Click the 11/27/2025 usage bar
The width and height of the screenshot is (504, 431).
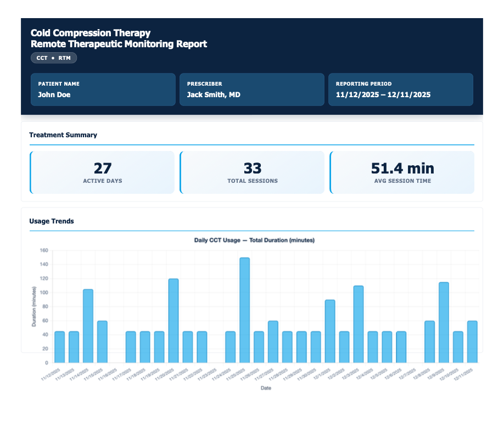point(273,342)
